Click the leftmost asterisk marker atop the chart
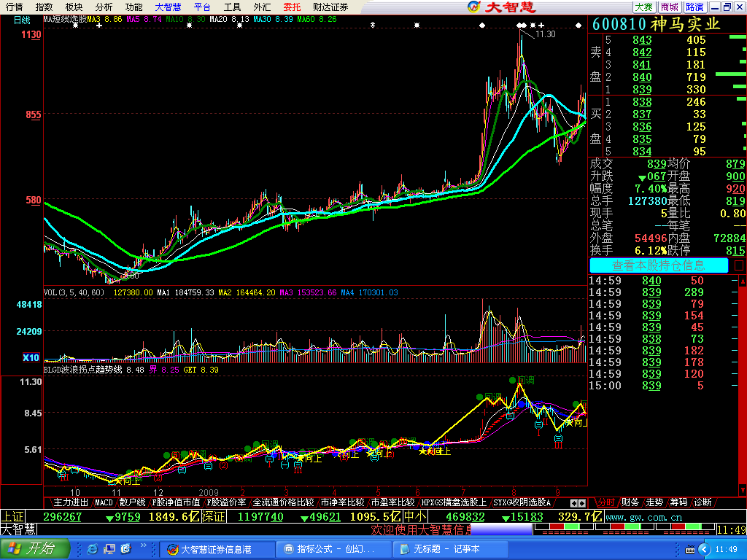The image size is (747, 560). [x=75, y=25]
